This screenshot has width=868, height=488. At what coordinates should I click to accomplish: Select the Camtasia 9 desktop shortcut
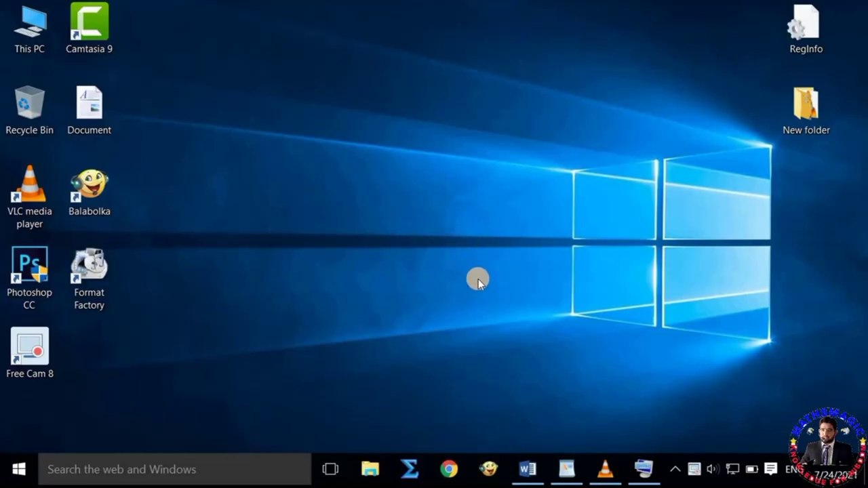(89, 29)
